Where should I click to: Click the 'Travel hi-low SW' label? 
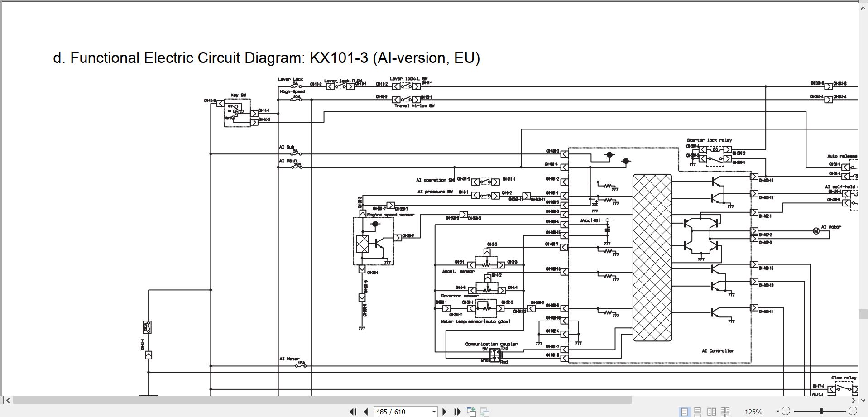(414, 106)
